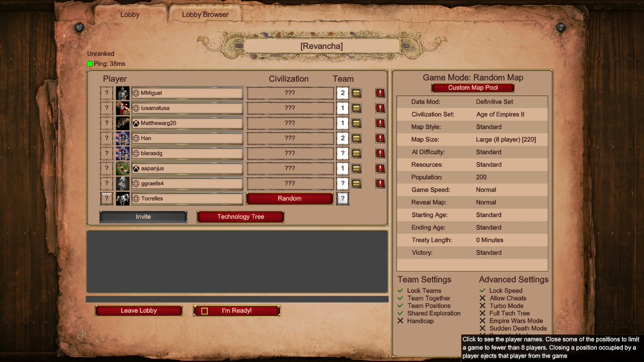The height and width of the screenshot is (362, 644).
Task: Click Torrelles's cow avatar portrait
Action: 123,198
